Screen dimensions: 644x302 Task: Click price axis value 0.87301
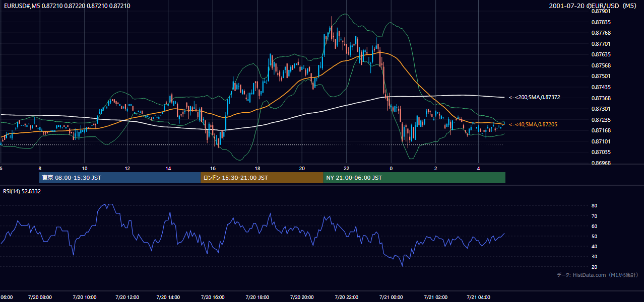point(601,109)
